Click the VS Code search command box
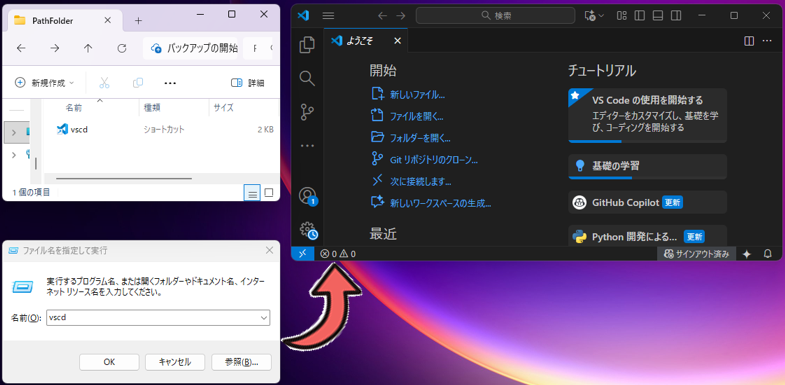This screenshot has width=785, height=385. (x=495, y=16)
